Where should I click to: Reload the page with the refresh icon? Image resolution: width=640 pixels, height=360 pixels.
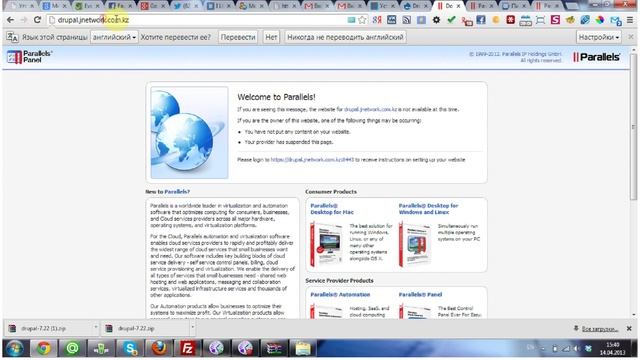coord(37,20)
